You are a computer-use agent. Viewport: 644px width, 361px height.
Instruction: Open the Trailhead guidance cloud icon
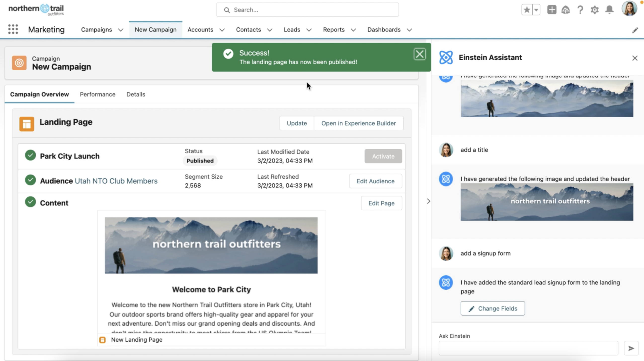tap(566, 10)
